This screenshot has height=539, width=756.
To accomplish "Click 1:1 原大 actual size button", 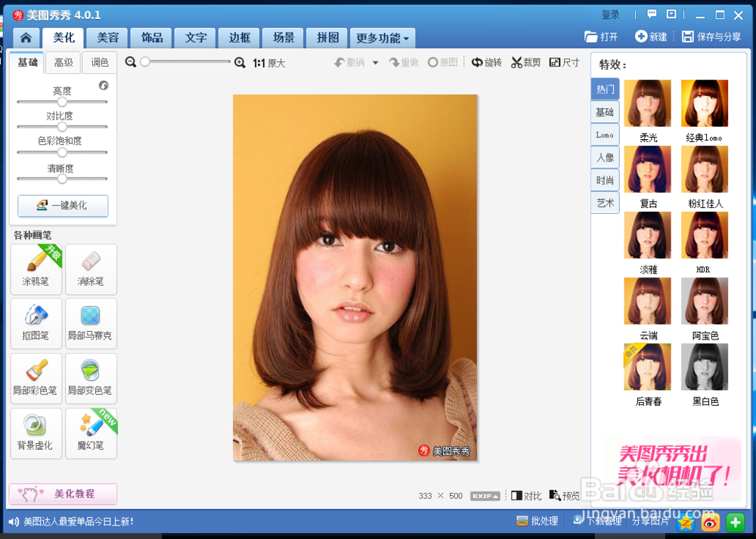I will coord(269,63).
